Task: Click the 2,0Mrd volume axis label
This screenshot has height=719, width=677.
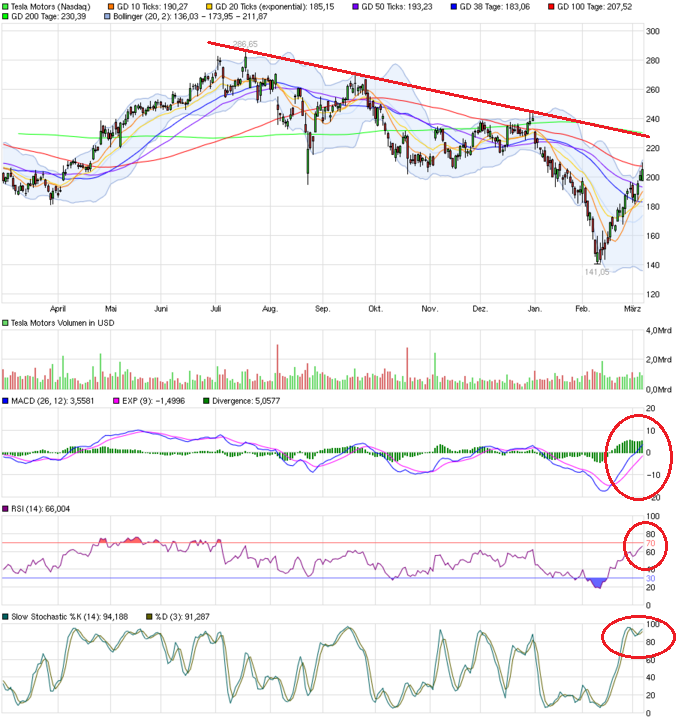Action: pos(659,360)
